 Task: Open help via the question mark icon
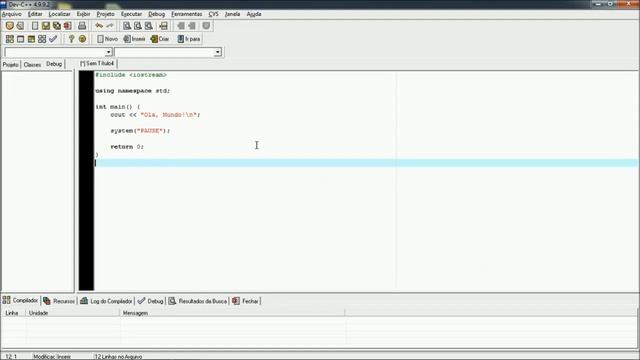click(71, 39)
